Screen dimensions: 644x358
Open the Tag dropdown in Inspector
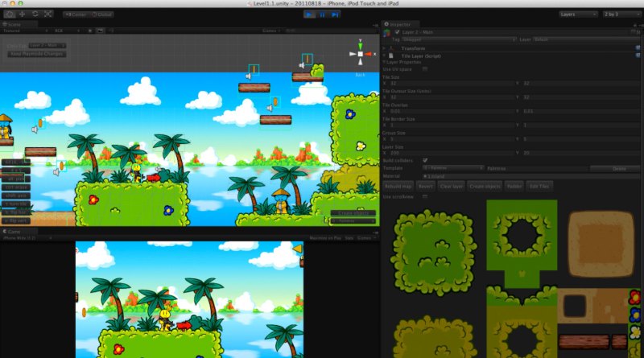(x=459, y=39)
